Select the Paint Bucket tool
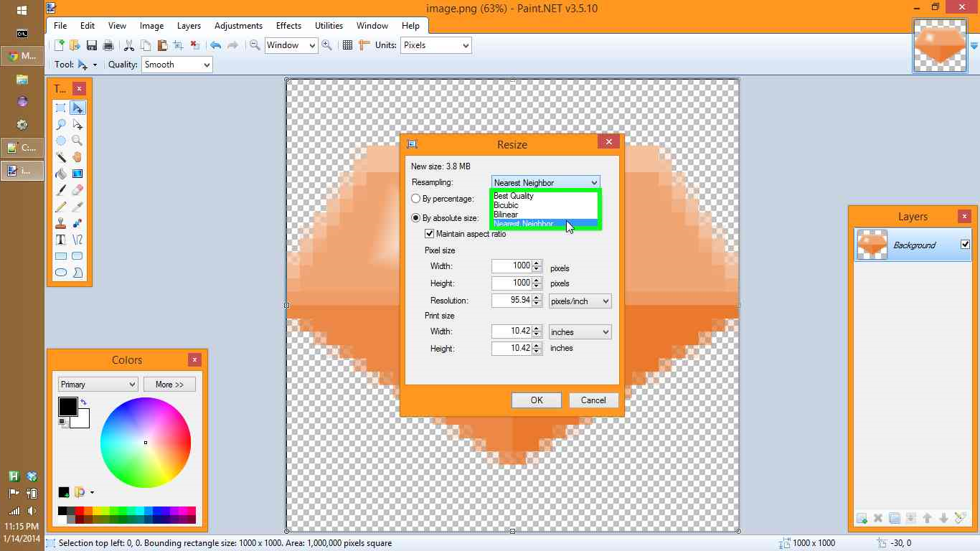Screen dimensions: 980x551 click(x=61, y=174)
